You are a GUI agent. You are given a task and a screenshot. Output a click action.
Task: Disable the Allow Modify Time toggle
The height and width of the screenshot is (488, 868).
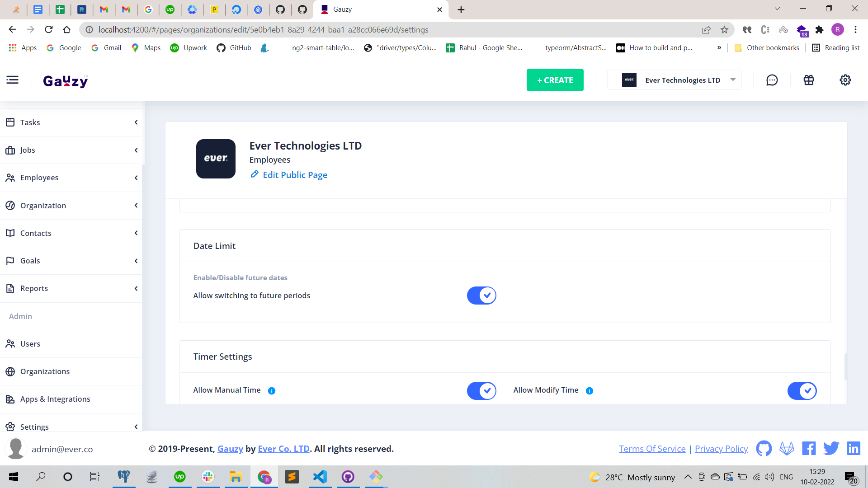tap(802, 391)
